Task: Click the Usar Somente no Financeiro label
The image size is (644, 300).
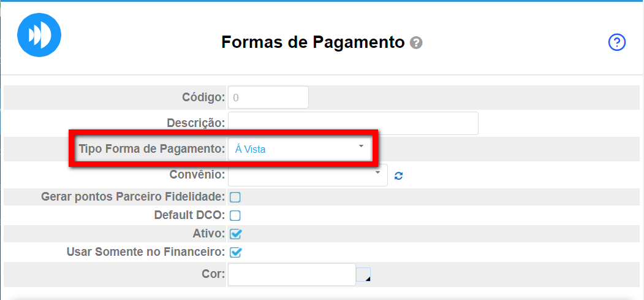Action: tap(146, 252)
